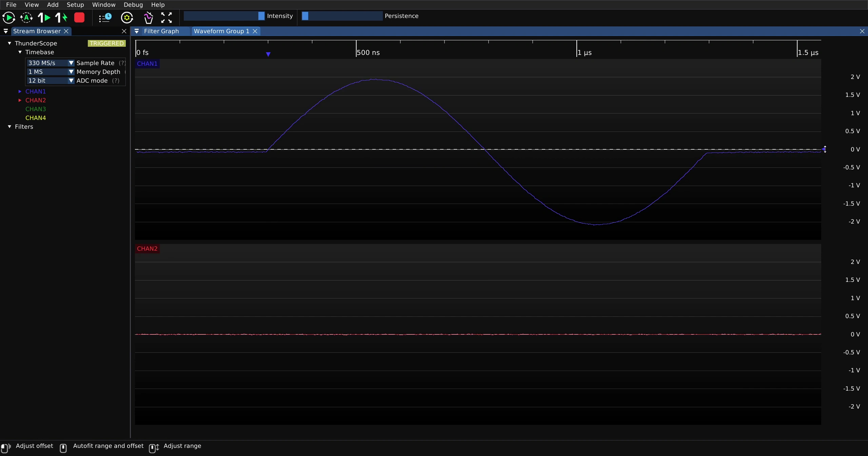Open the ADC mode dropdown showing 12 bit
This screenshot has width=868, height=456.
[51, 81]
